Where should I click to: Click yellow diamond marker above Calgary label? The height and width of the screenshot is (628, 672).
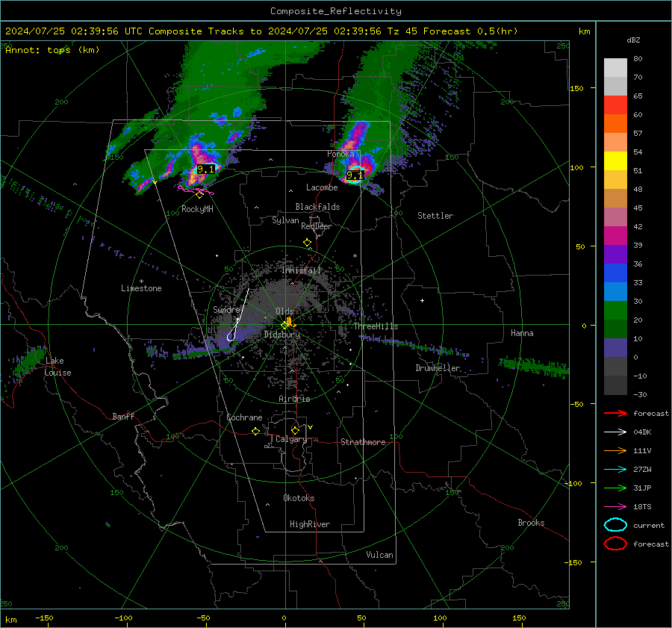tap(295, 430)
